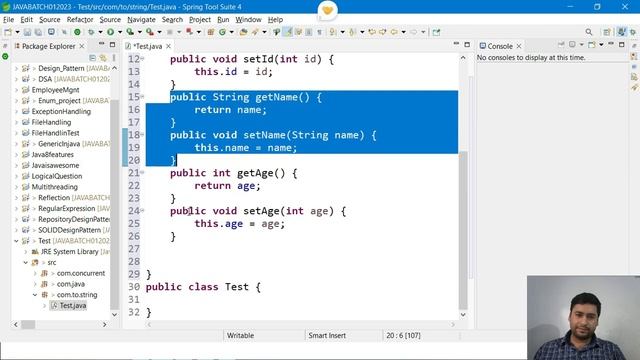Image resolution: width=640 pixels, height=360 pixels.
Task: Click the Save toolbar icon
Action: click(x=27, y=32)
